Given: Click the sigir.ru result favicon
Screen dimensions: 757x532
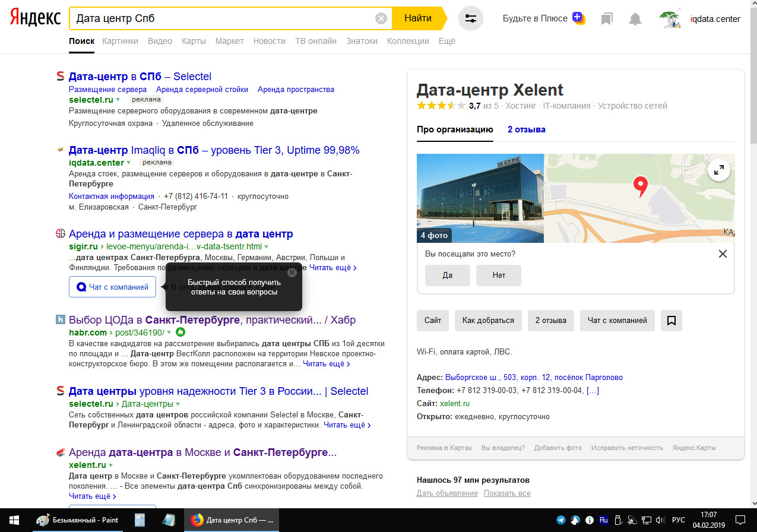Looking at the screenshot, I should (60, 233).
